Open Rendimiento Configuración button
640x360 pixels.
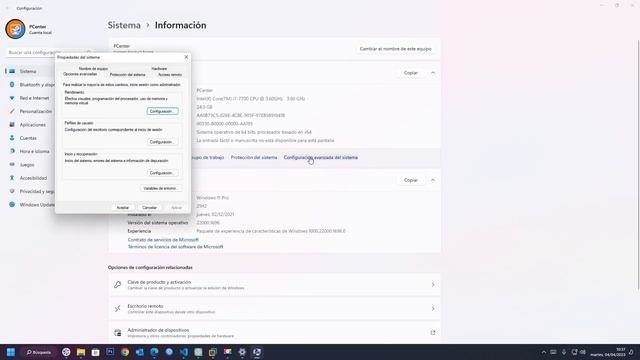[162, 111]
